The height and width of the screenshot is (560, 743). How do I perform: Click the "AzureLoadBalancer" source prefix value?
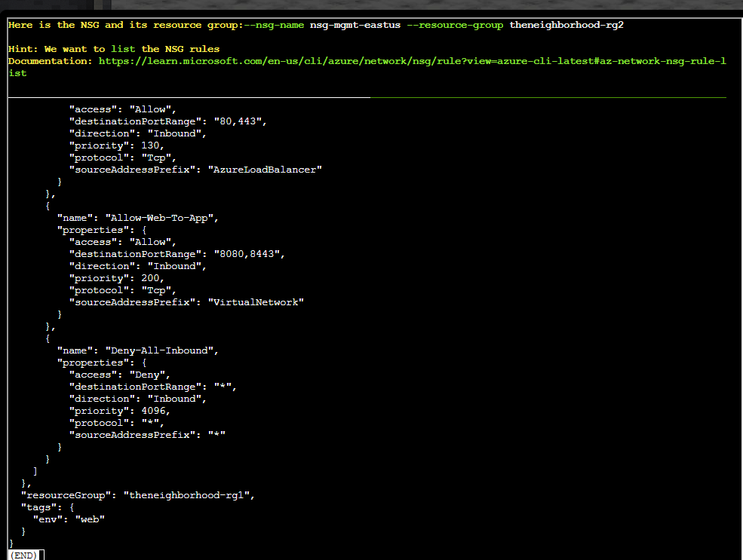pos(265,170)
